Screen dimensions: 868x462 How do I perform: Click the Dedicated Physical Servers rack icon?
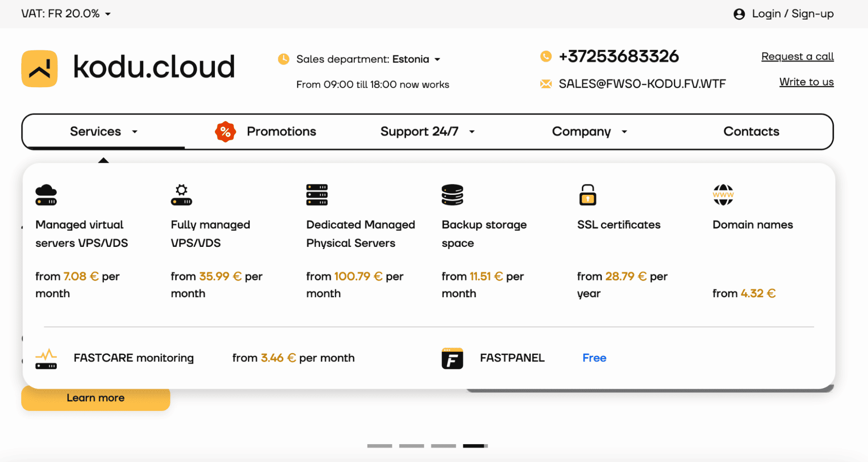click(317, 195)
